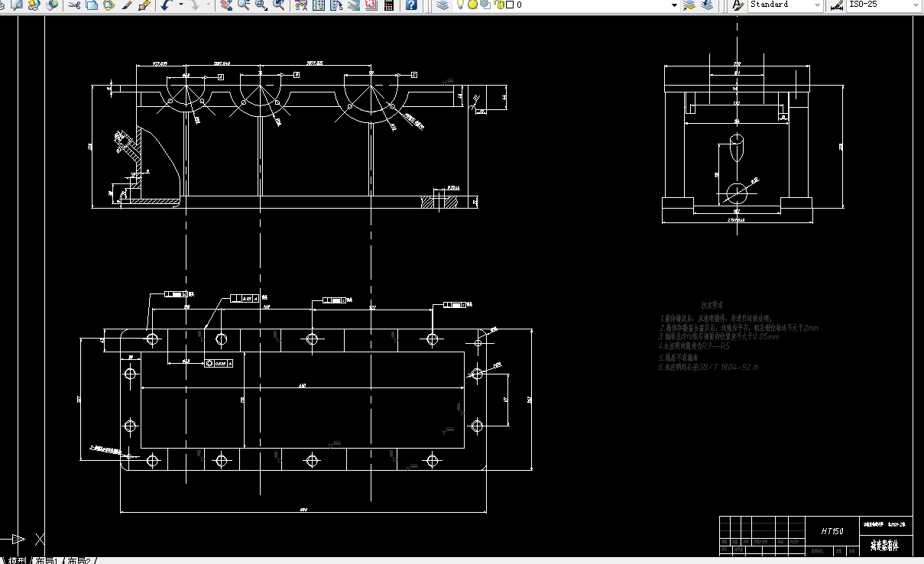Expand the redo history dropdown arrow
The image size is (924, 564).
click(x=208, y=5)
